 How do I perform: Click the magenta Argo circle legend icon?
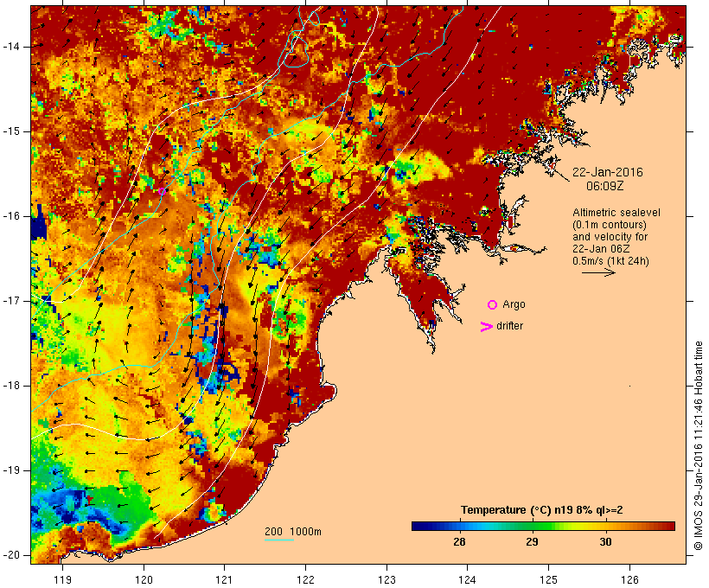tap(493, 305)
